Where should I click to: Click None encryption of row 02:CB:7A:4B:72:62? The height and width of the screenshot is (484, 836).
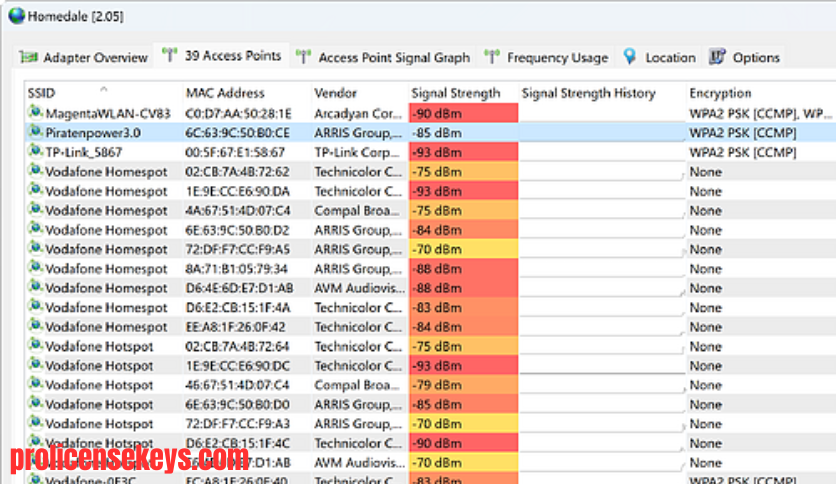(705, 172)
